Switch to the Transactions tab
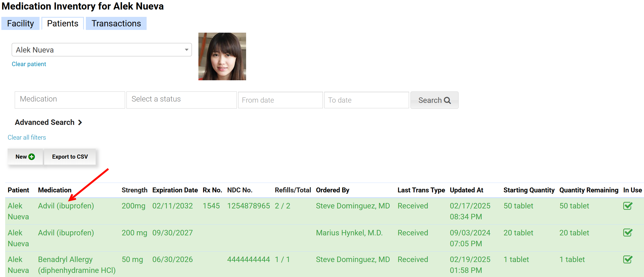This screenshot has height=277, width=644. pyautogui.click(x=116, y=23)
